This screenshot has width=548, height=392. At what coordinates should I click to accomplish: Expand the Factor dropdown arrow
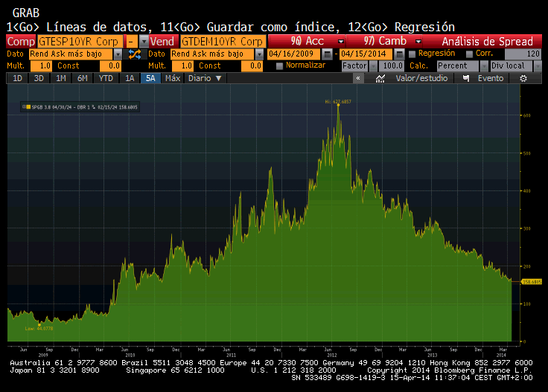click(373, 66)
